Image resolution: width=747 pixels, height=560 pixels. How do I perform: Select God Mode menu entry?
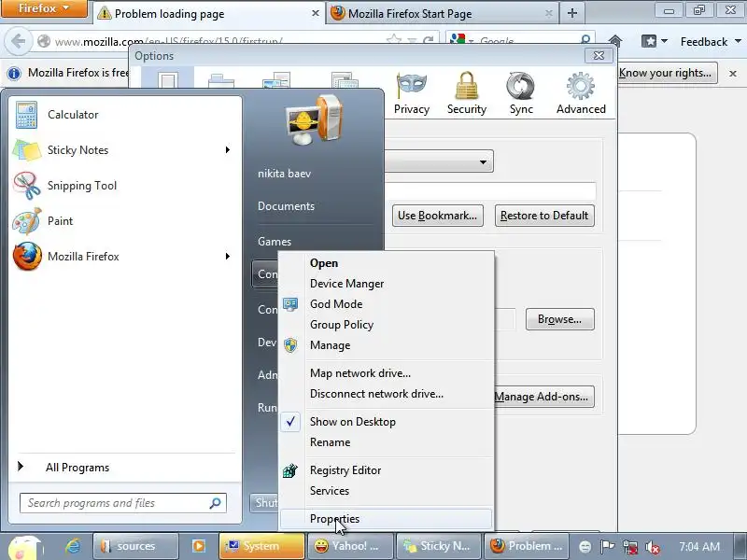coord(386,304)
